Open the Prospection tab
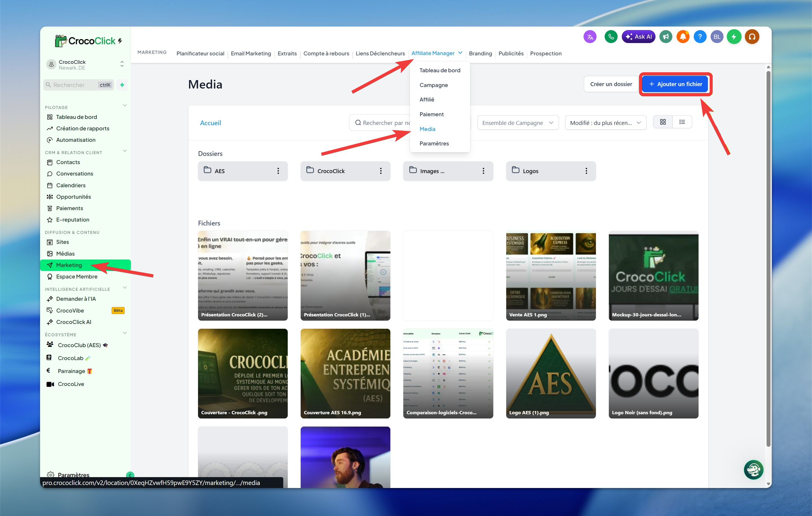This screenshot has height=516, width=812. click(x=546, y=54)
